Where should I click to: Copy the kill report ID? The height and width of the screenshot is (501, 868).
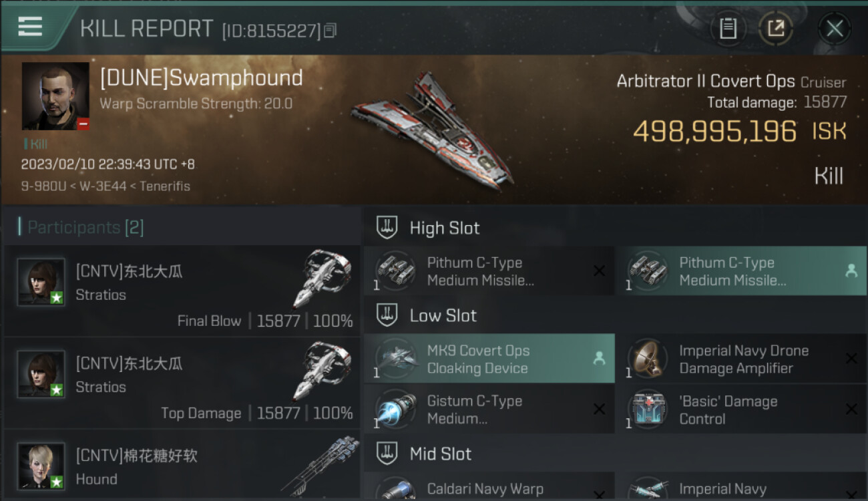click(x=331, y=31)
